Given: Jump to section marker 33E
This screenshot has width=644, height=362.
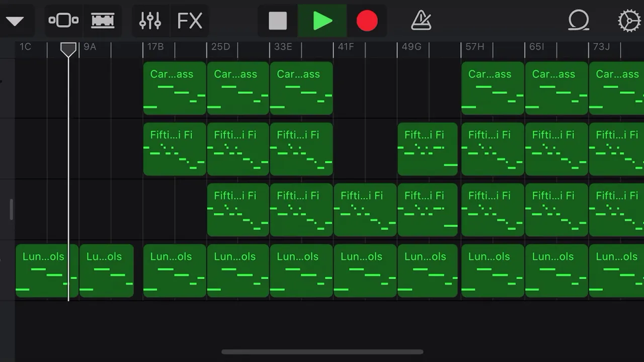Looking at the screenshot, I should (283, 47).
